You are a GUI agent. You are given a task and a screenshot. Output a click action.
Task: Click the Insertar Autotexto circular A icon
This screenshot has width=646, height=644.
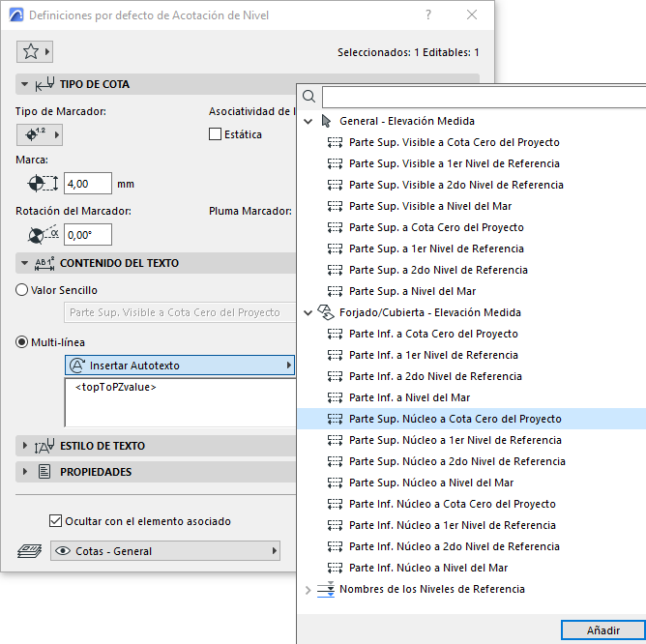tap(77, 366)
